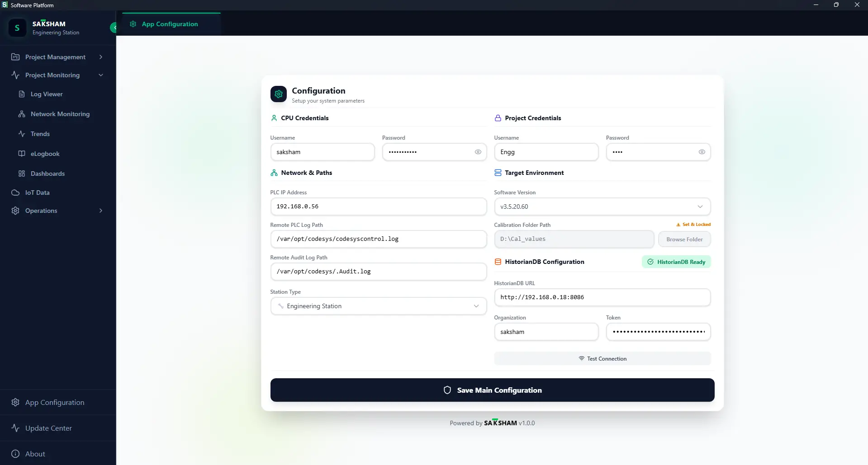Viewport: 868px width, 465px height.
Task: Click the Log Viewer document icon
Action: 22,94
